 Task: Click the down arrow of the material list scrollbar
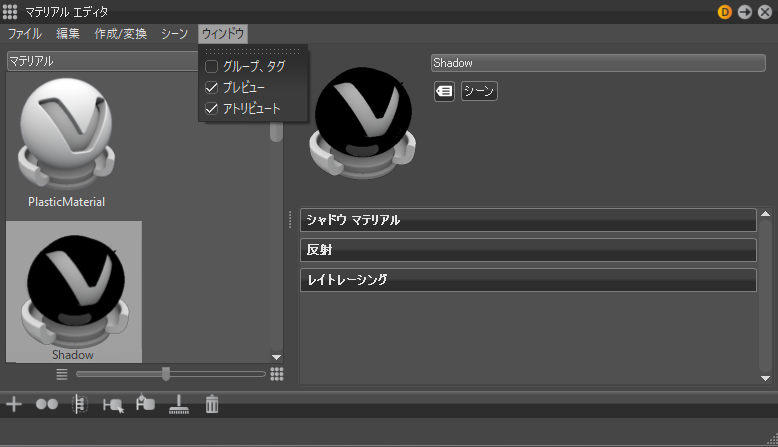pyautogui.click(x=276, y=357)
